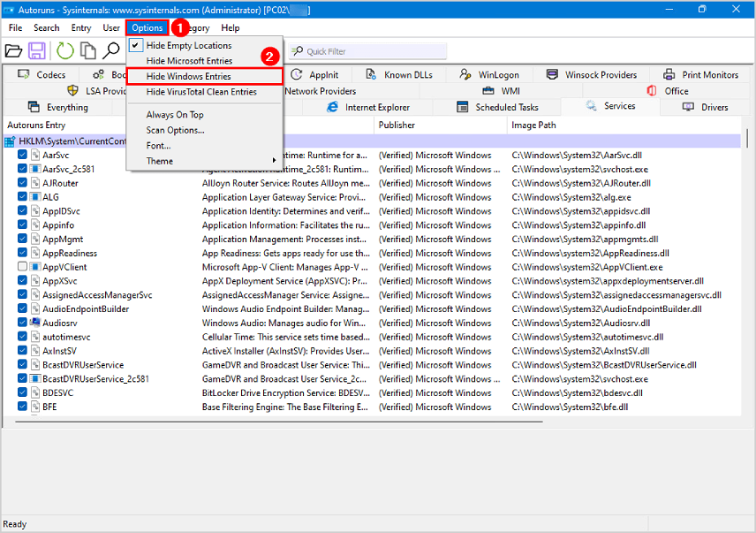Open the Font menu item
This screenshot has width=756, height=533.
[x=204, y=146]
